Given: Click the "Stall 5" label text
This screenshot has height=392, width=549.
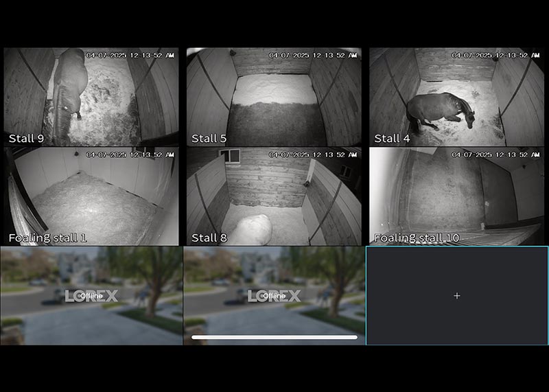Looking at the screenshot, I should click(209, 138).
